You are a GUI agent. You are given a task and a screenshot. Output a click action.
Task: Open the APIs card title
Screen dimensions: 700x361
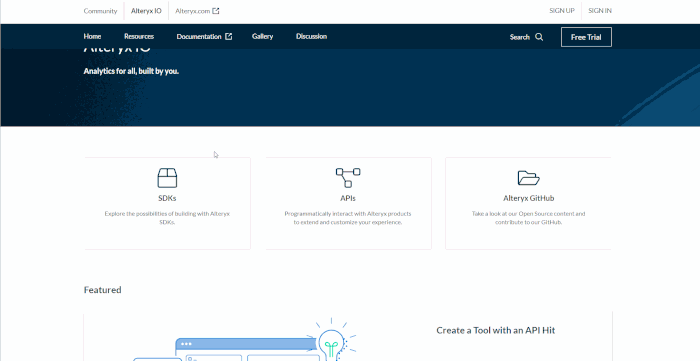tap(348, 198)
